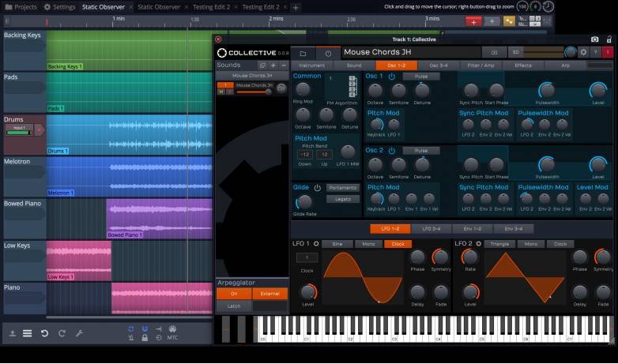
Task: Open the LFO 2 Triangle shape dropdown
Action: point(499,244)
